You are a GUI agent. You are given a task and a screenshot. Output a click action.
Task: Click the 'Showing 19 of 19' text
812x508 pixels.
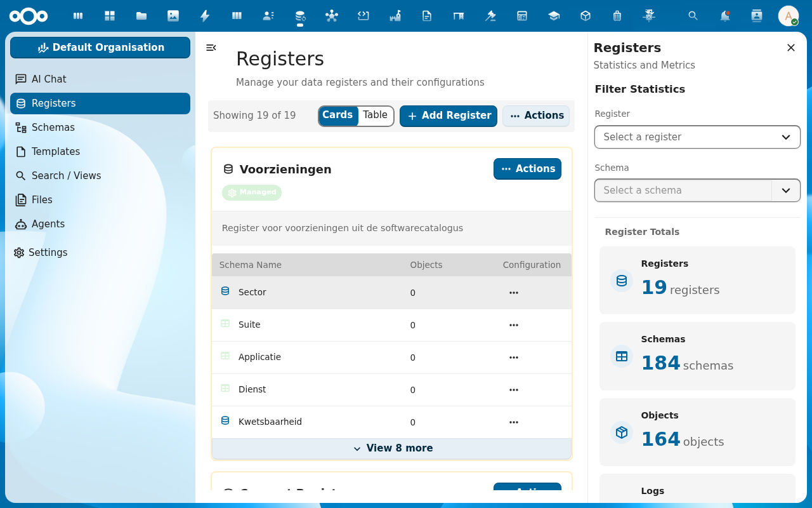coord(254,116)
